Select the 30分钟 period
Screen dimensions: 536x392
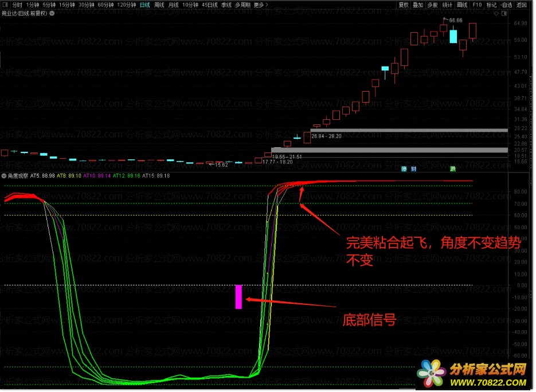(x=86, y=5)
